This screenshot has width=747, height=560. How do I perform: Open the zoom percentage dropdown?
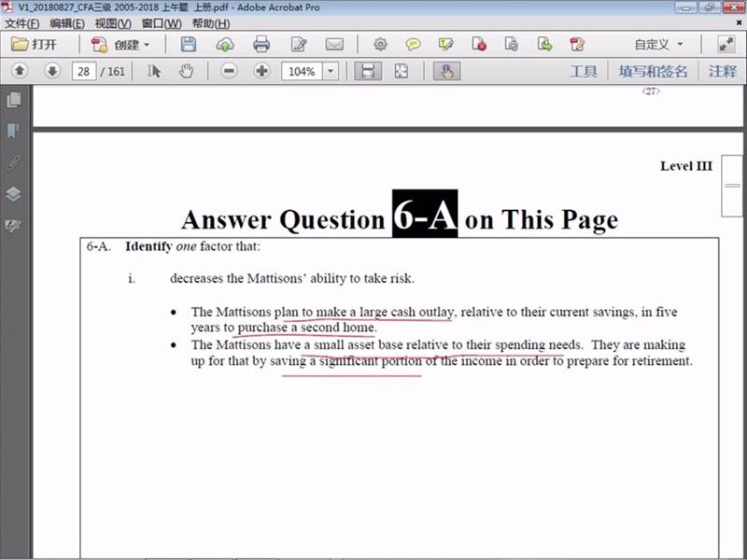330,72
